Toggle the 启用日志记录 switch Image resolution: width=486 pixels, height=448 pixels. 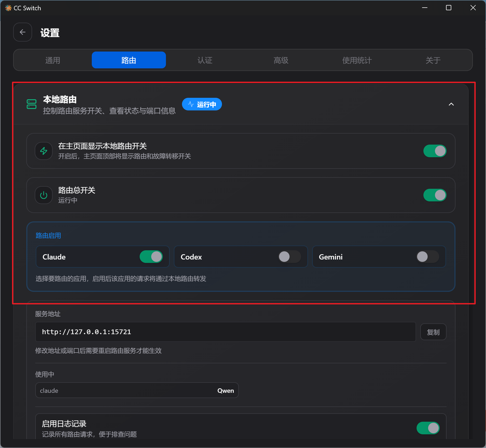click(428, 428)
